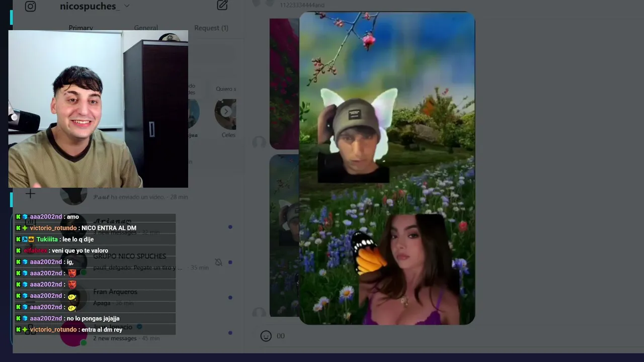Click the message "entra al dm rey"
644x362 pixels.
(x=102, y=330)
